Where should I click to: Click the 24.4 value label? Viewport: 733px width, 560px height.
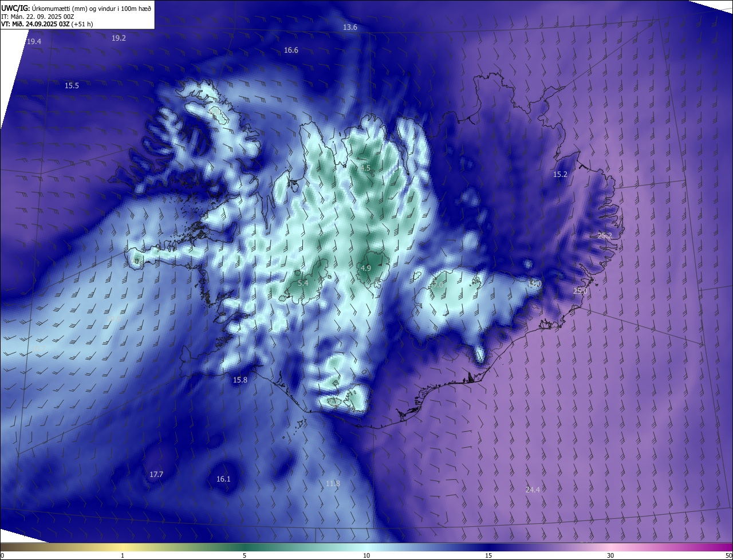point(533,490)
